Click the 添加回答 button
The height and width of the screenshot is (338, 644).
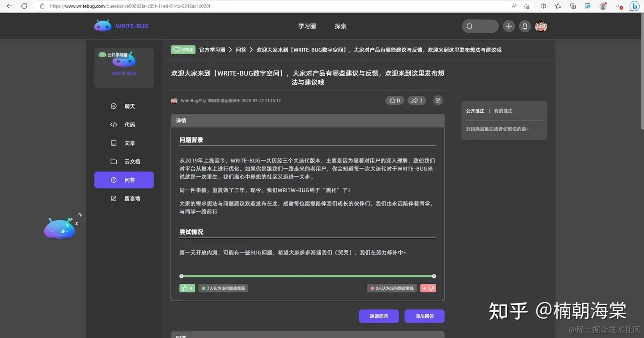point(424,316)
